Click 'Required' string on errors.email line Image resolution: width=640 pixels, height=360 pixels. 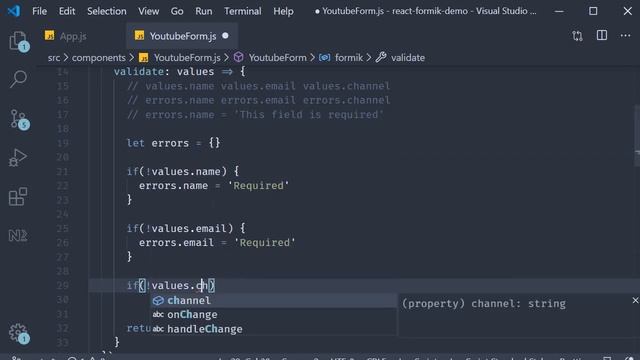(264, 242)
